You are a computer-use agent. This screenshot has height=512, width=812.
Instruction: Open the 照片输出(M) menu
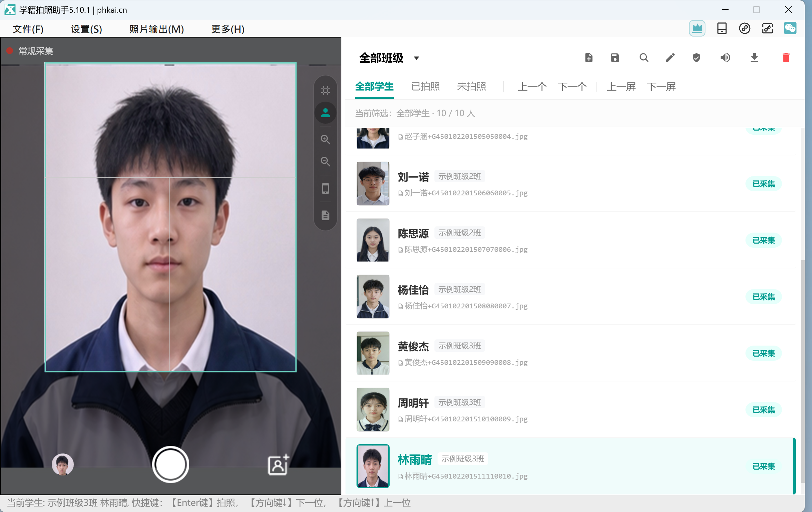pyautogui.click(x=157, y=29)
